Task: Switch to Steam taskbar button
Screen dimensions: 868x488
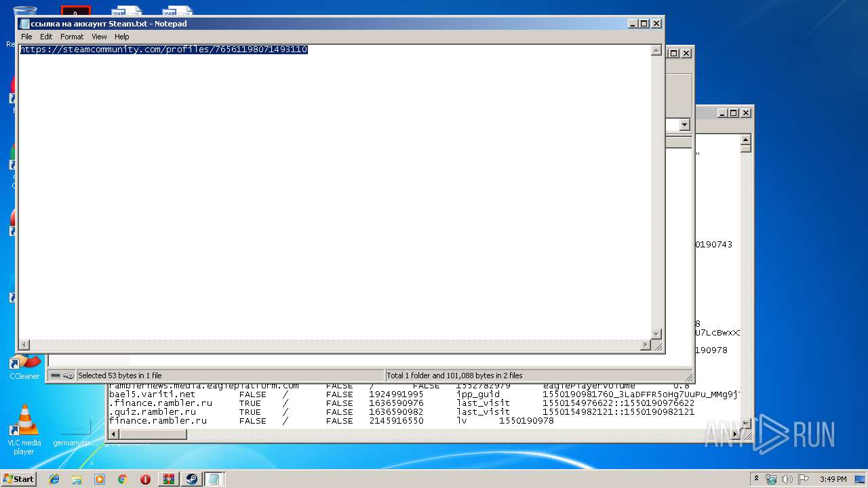Action: [191, 479]
